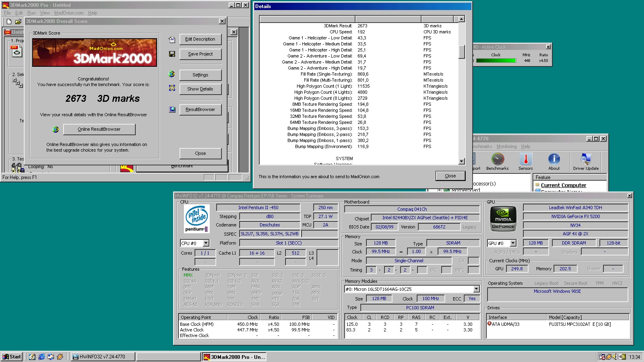The width and height of the screenshot is (644, 362).
Task: Click the green Clock bar in Active Clock
Action: tap(496, 60)
